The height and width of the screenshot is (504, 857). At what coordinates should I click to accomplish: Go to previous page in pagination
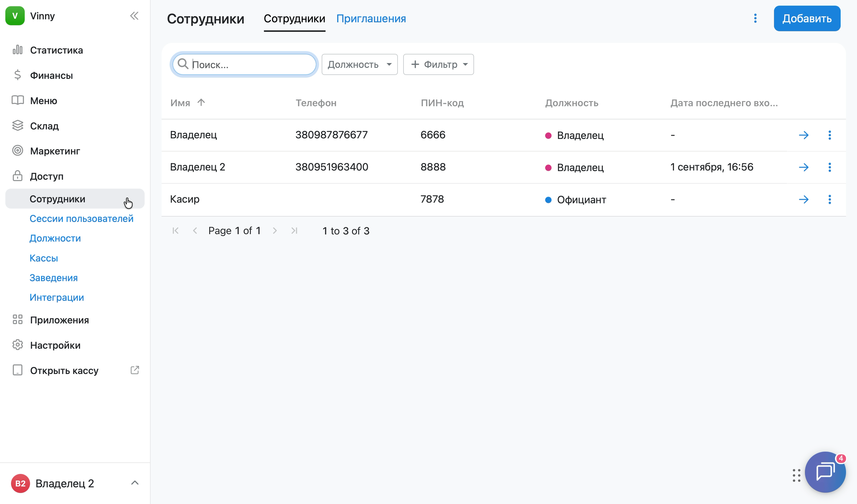(x=195, y=231)
